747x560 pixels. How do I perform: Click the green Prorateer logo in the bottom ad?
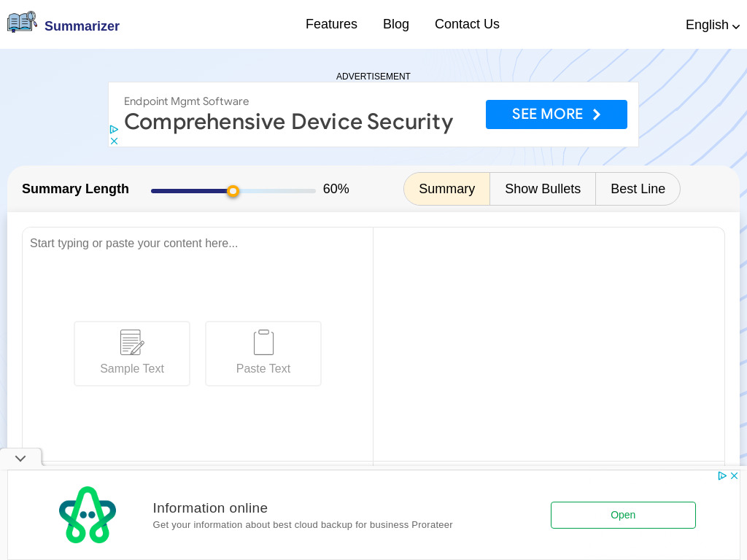tap(88, 515)
